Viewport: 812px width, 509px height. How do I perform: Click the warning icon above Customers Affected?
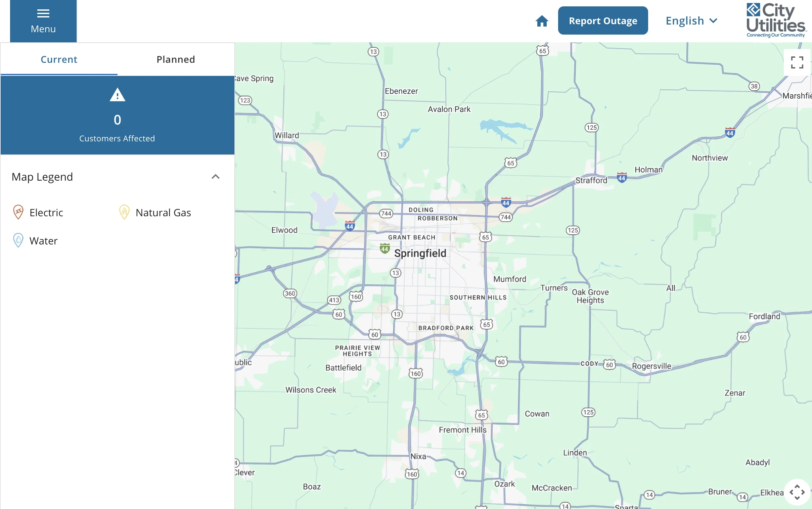[x=117, y=96]
